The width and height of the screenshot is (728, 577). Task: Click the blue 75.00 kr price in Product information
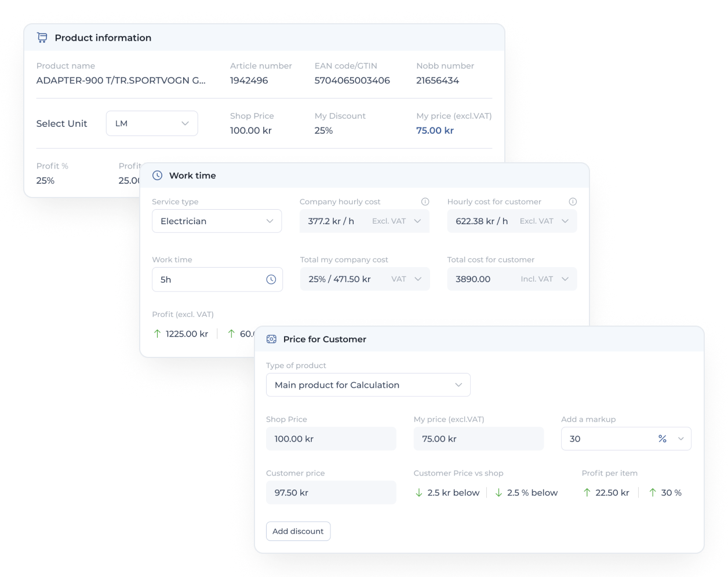[435, 130]
